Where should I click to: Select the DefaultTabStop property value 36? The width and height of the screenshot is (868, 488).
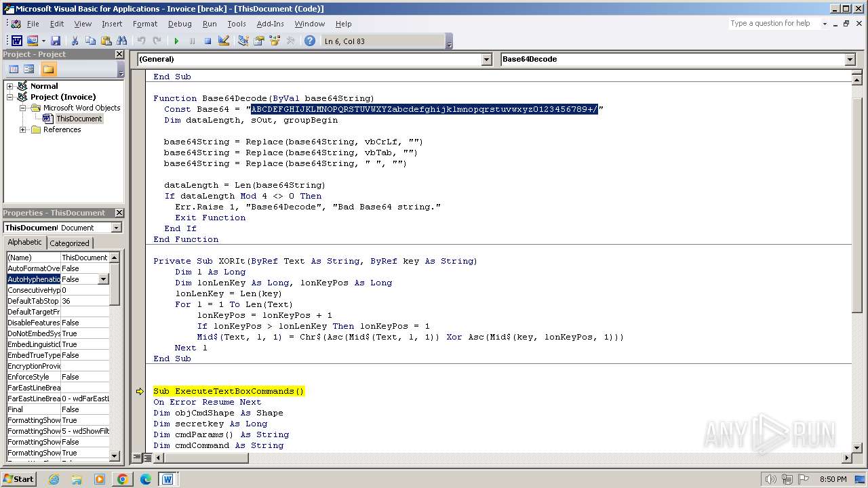pyautogui.click(x=85, y=301)
